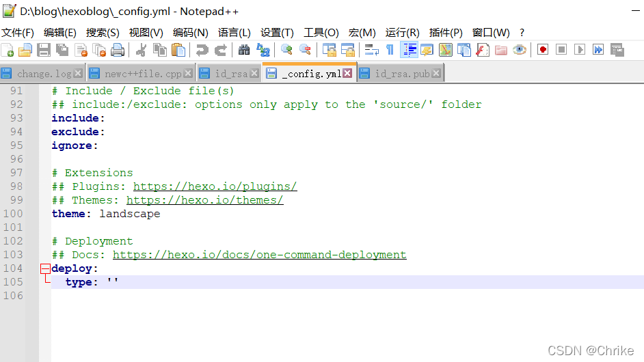The image size is (644, 362).
Task: Switch to the change.log tab
Action: 44,74
